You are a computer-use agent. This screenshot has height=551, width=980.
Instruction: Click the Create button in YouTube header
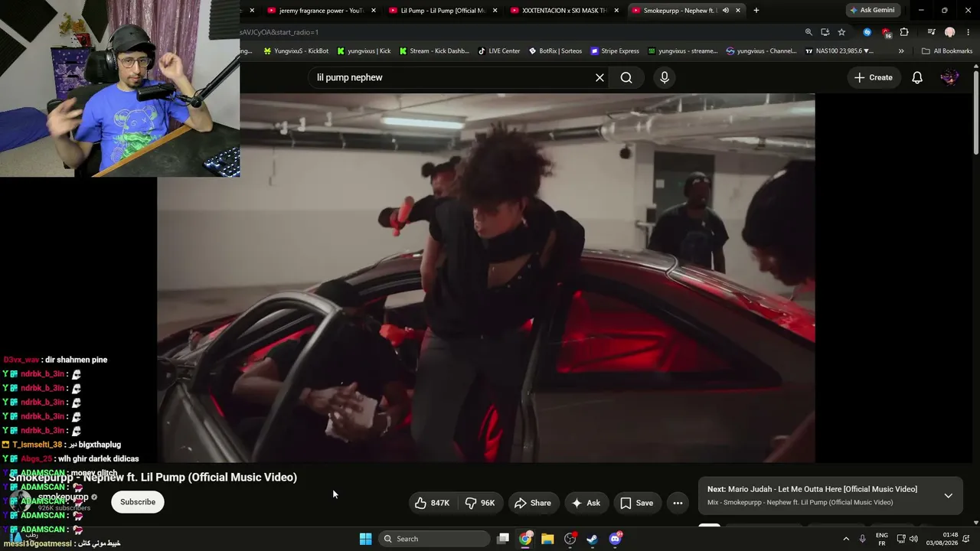click(874, 77)
